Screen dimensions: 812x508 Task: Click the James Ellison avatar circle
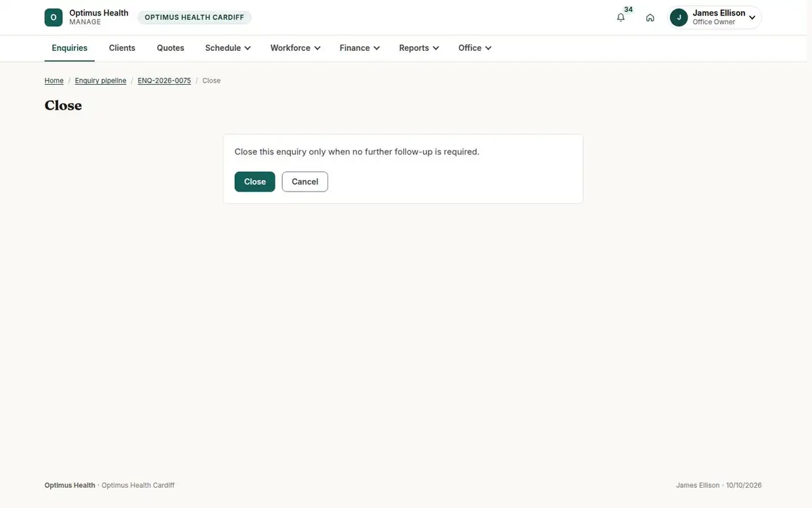click(679, 18)
